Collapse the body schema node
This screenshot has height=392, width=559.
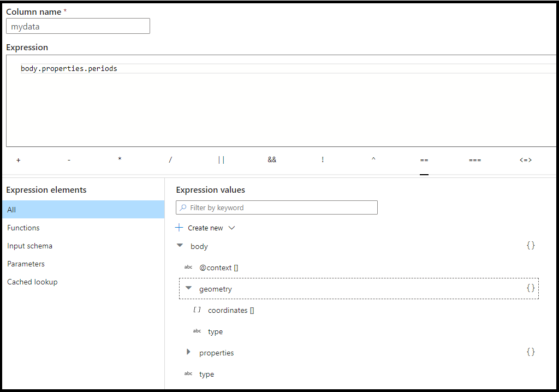(180, 245)
